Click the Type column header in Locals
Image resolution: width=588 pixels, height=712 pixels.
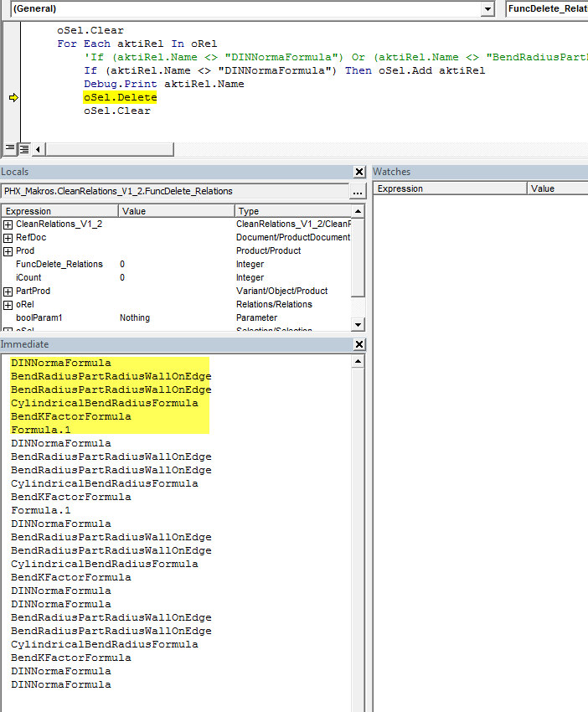[x=293, y=211]
